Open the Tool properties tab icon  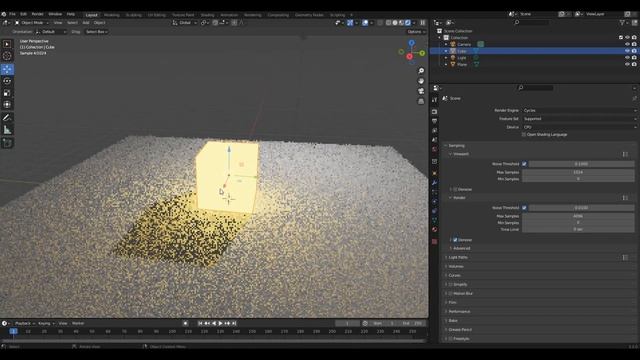435,99
